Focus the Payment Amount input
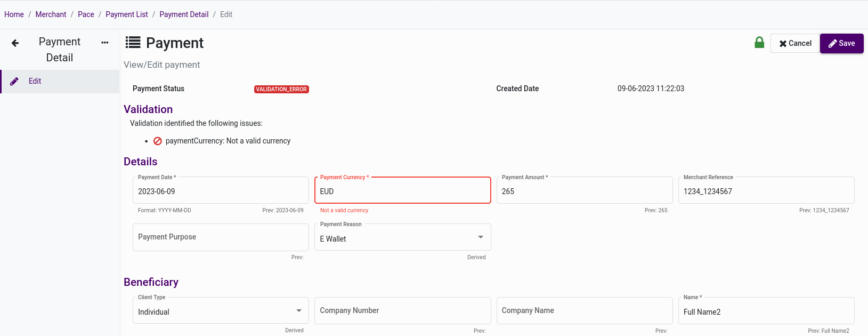 tap(584, 191)
